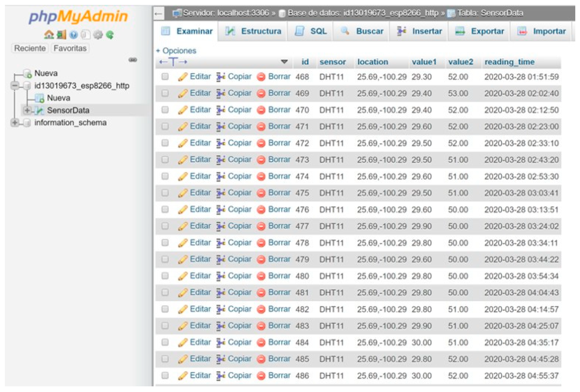Click the link icon in the navigation panel
580x392 pixels.
coord(133,60)
